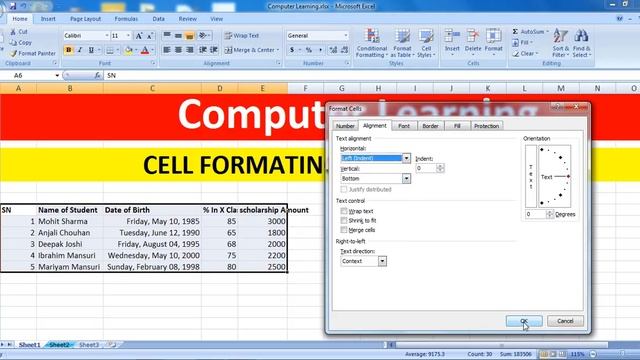The height and width of the screenshot is (360, 640).
Task: Expand the Name Box dropdown arrow
Action: pos(57,76)
